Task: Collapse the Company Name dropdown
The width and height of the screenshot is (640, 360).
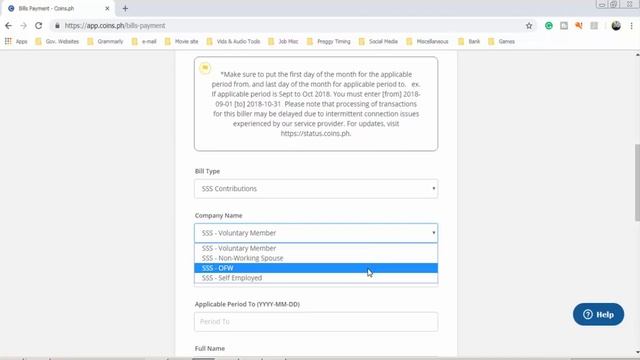Action: (316, 233)
